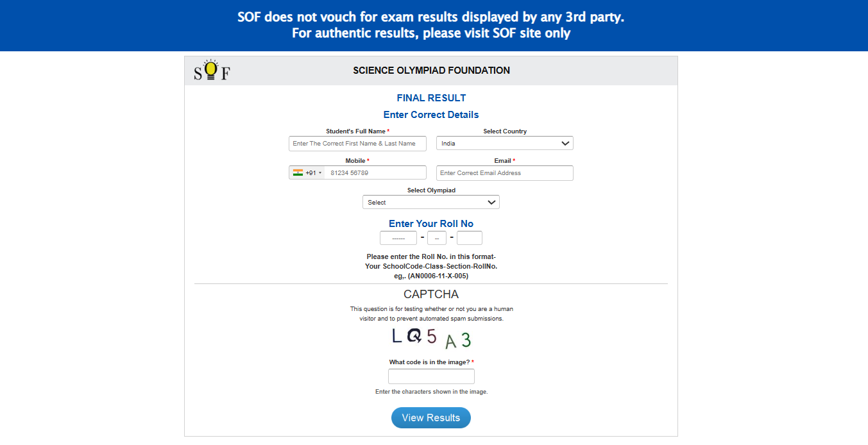Click the Enter Your Roll No heading
This screenshot has height=445, width=868.
point(430,224)
